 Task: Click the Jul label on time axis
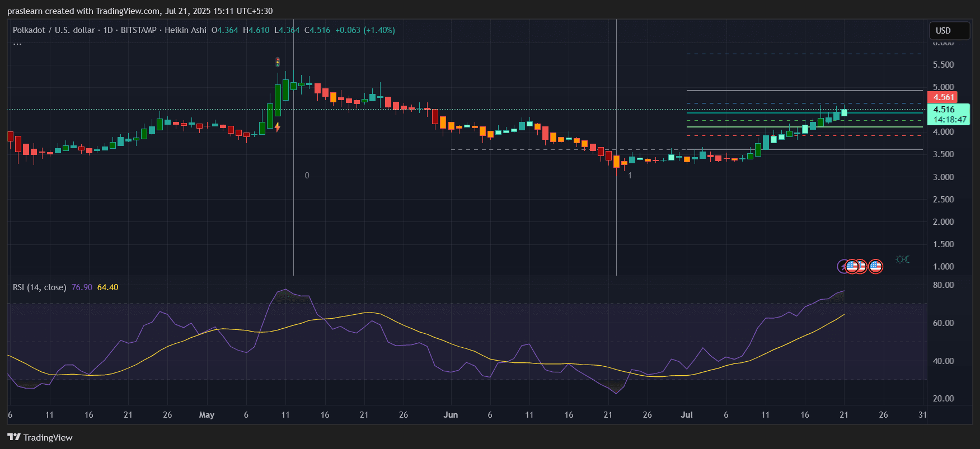point(687,415)
